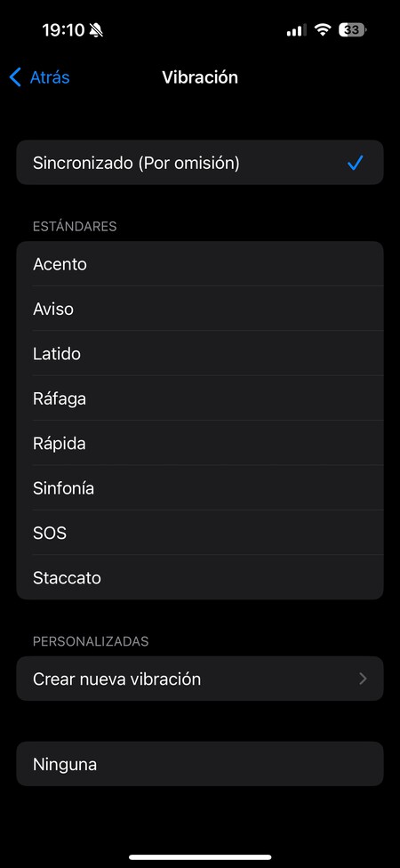Tap the chevron beside Crear nueva vibración
Screen dimensions: 400x868
tap(363, 679)
